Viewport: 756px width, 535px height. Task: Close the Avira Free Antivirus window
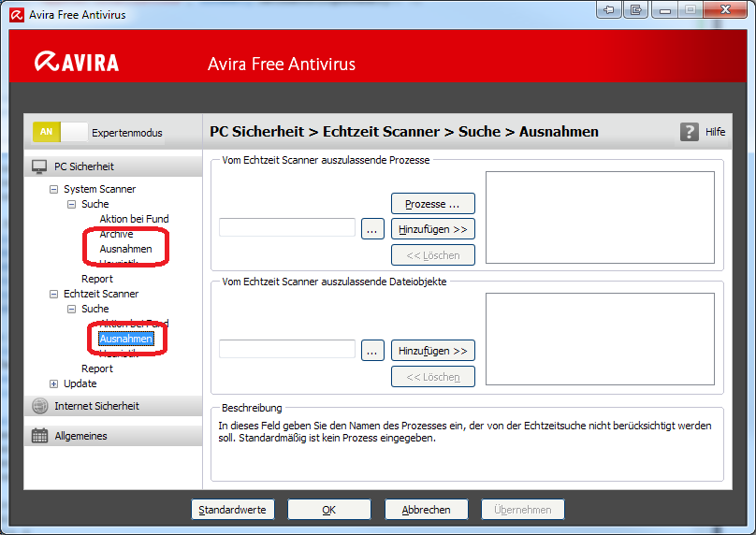point(726,9)
